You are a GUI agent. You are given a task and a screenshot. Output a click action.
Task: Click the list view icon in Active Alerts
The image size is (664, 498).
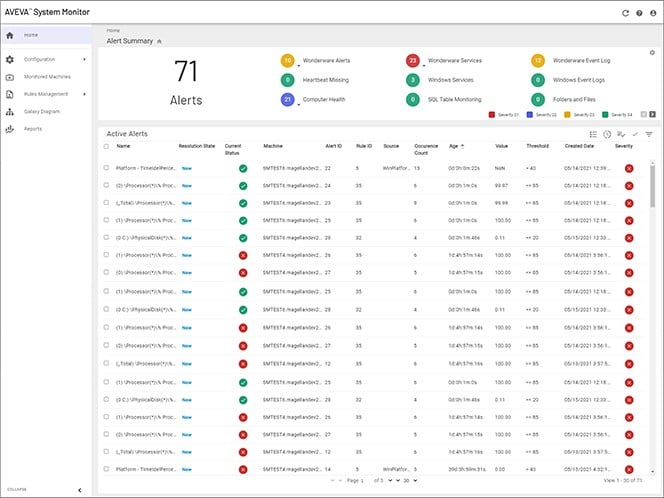point(593,134)
